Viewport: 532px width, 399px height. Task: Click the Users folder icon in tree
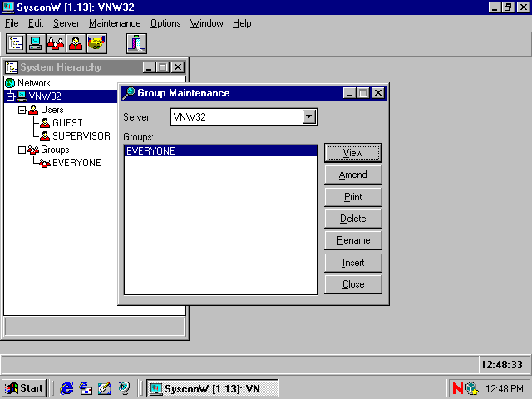[33, 110]
